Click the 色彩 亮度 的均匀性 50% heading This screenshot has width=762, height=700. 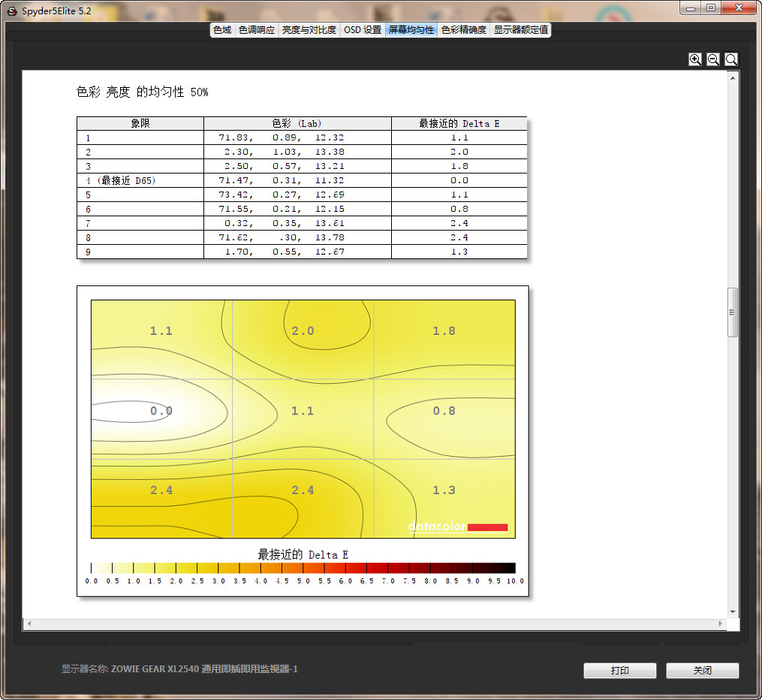pos(143,92)
